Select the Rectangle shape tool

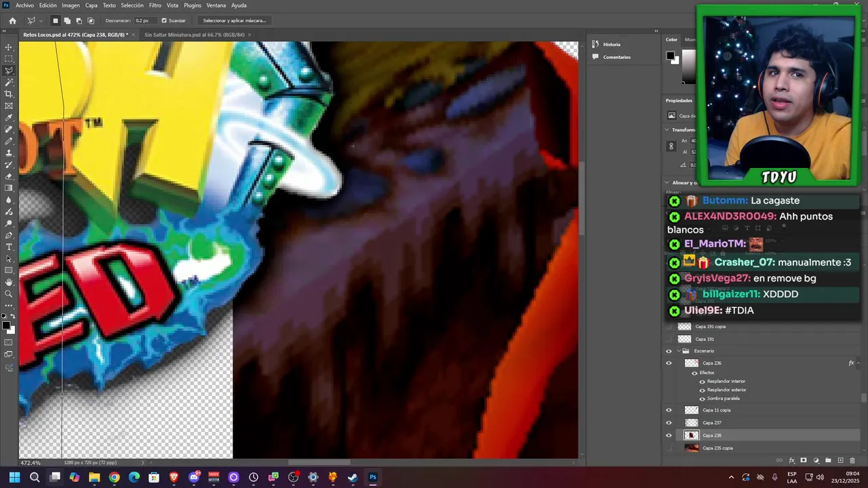coord(9,270)
